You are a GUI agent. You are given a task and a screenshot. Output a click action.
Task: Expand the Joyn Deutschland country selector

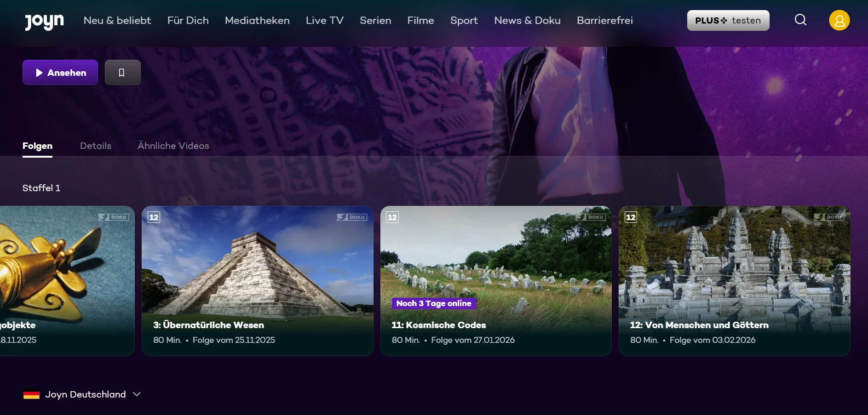82,394
